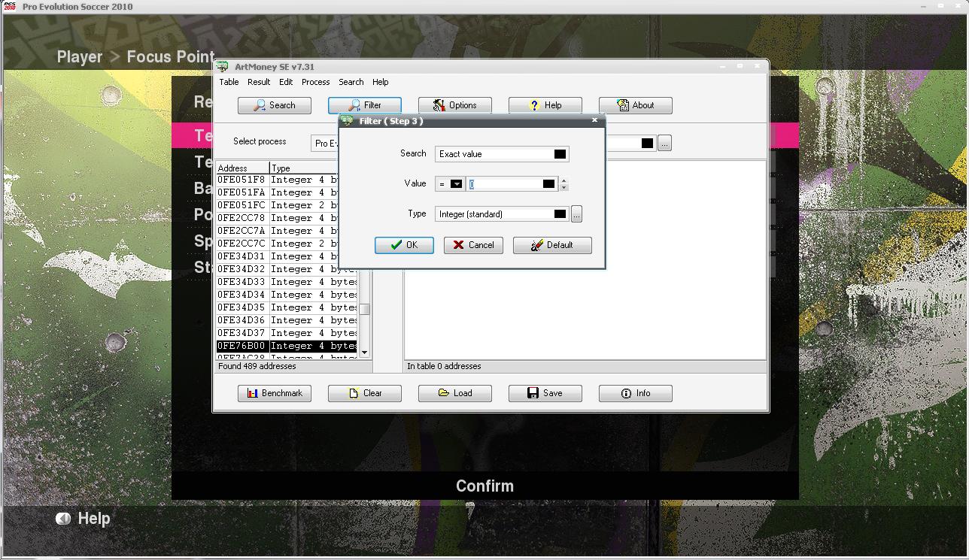Open the Process menu

(x=316, y=82)
